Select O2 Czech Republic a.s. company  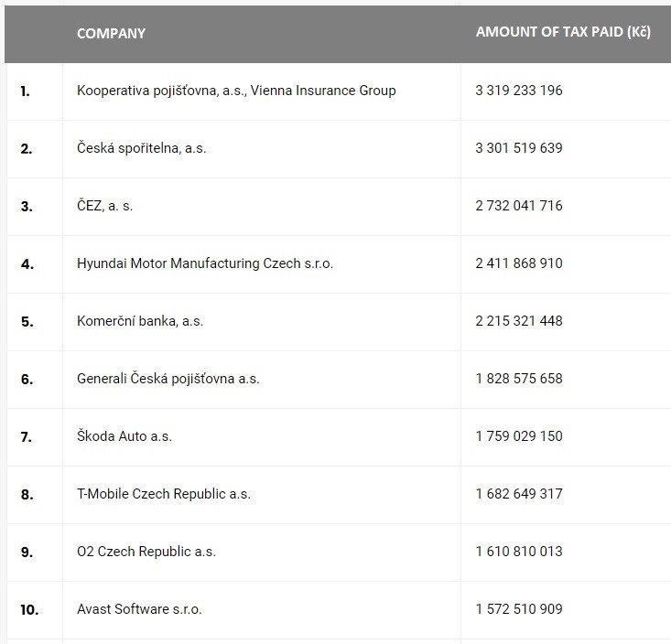(146, 552)
